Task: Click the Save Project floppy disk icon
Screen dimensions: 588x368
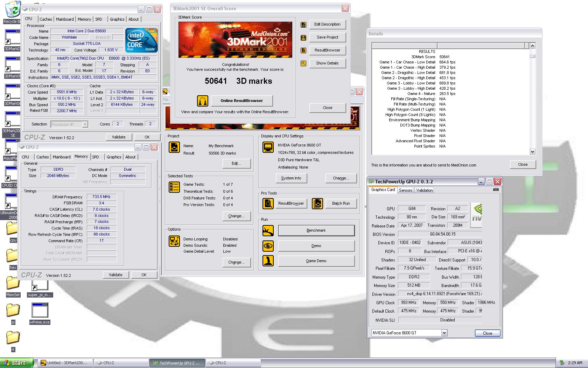Action: click(303, 38)
